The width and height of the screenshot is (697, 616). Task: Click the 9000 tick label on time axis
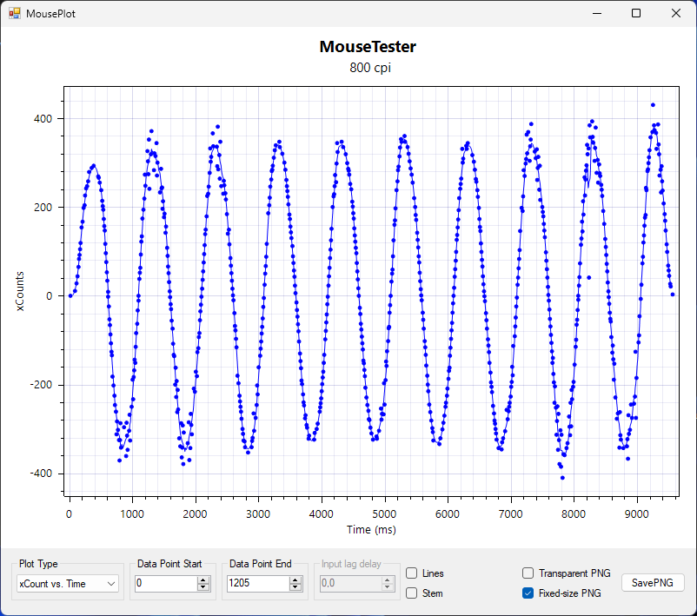pyautogui.click(x=636, y=514)
